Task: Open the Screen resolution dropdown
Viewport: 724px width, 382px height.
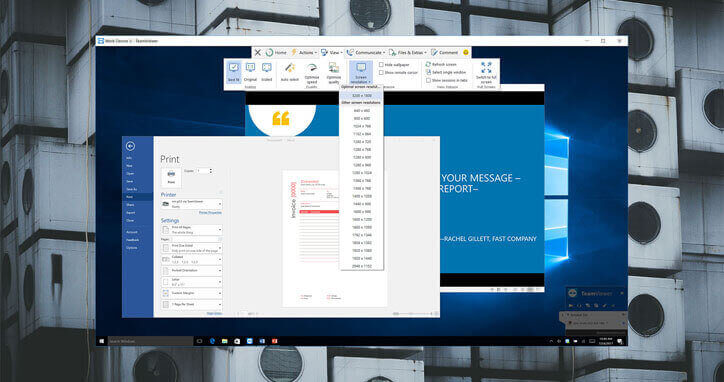Action: (x=361, y=73)
